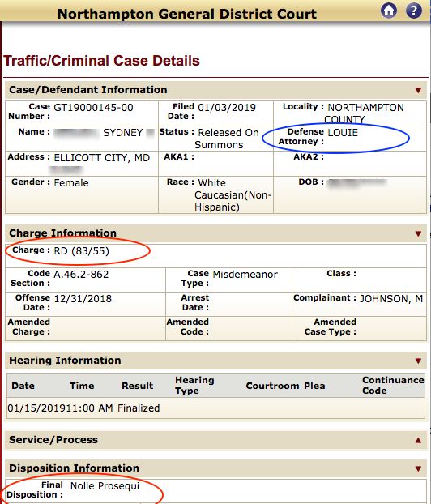Click code section A.46.2-862
The height and width of the screenshot is (504, 431).
[81, 275]
